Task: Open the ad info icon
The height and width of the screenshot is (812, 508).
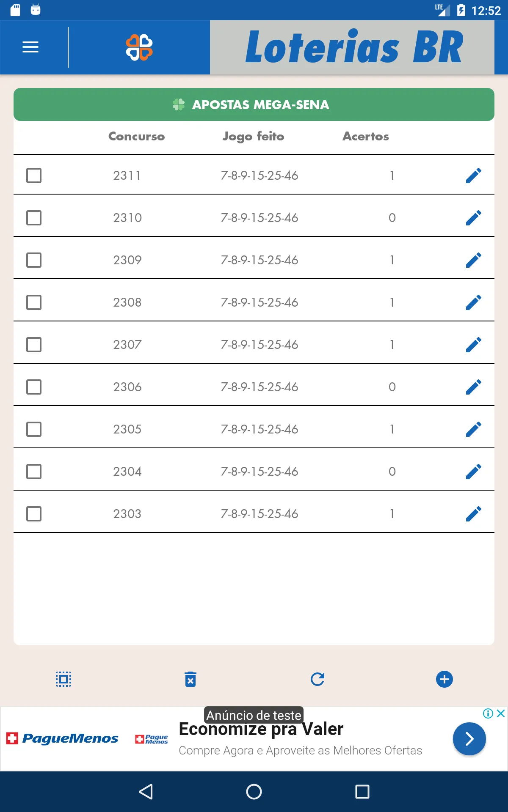Action: (488, 713)
